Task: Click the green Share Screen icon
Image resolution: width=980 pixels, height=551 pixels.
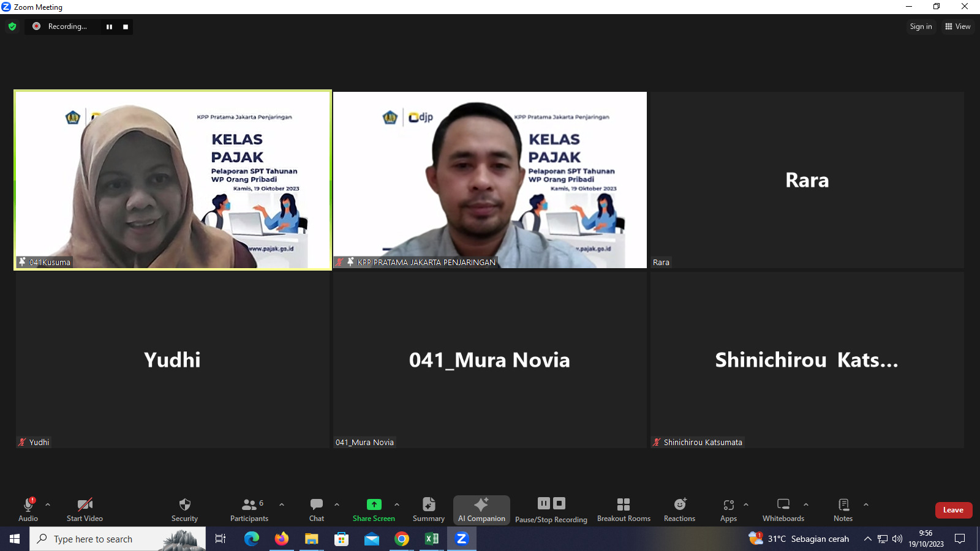Action: (374, 504)
